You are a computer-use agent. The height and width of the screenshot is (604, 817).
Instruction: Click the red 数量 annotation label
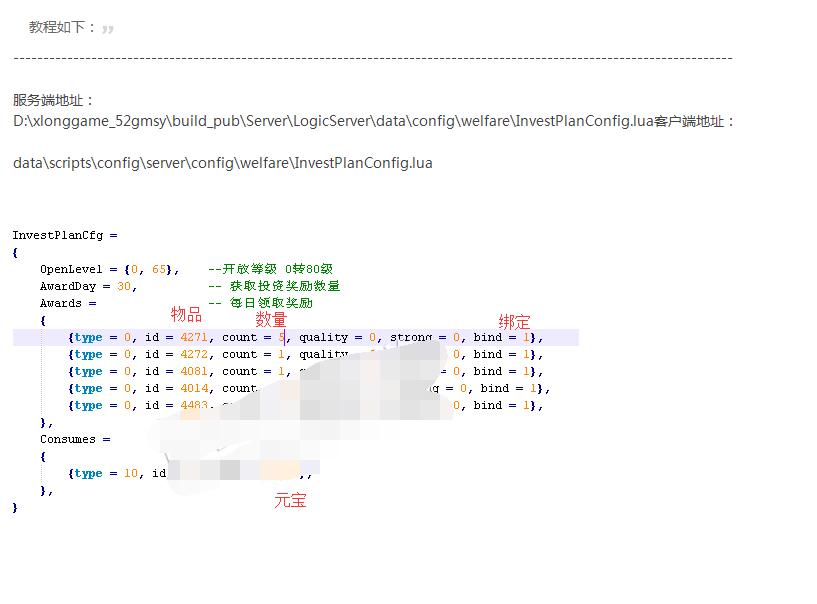[271, 319]
